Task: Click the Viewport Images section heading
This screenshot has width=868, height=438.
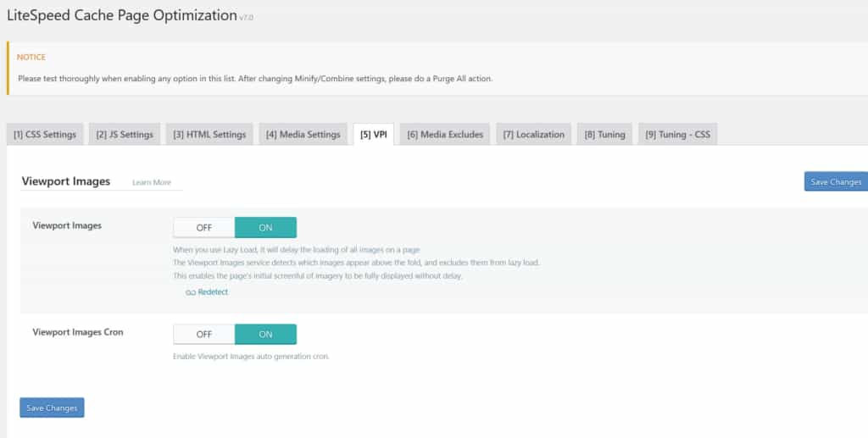Action: coord(66,181)
